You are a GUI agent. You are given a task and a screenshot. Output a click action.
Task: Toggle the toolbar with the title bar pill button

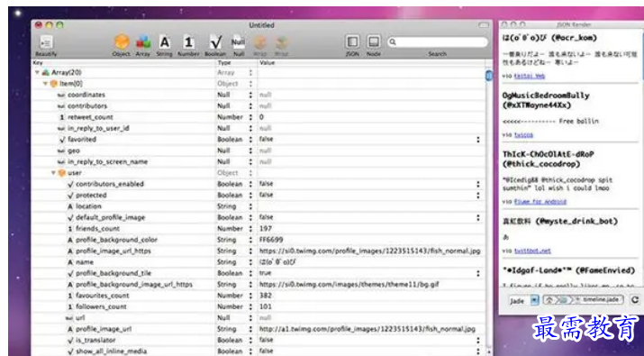tap(484, 25)
